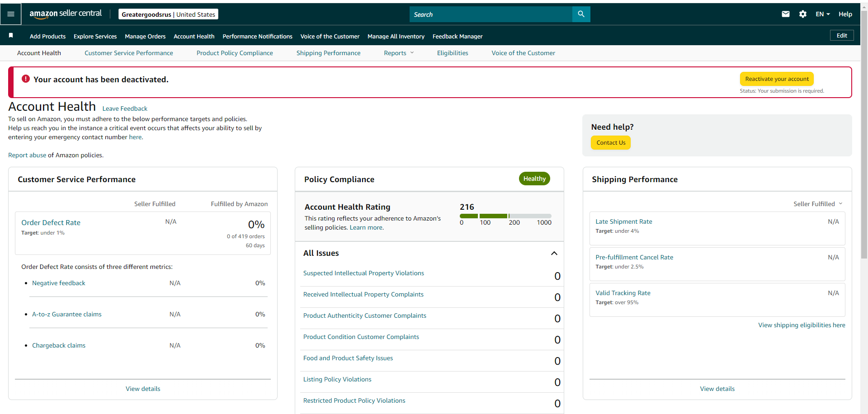Screen dimensions: 868x414
Task: Click the red deactivation alert icon
Action: (x=26, y=79)
